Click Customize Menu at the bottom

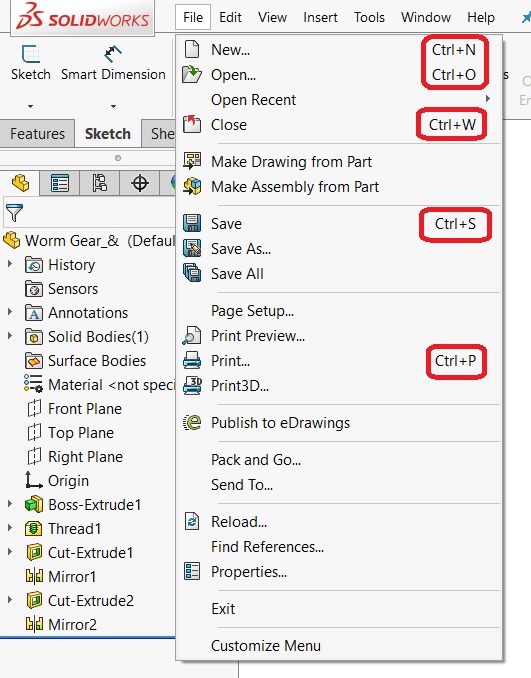tap(266, 646)
